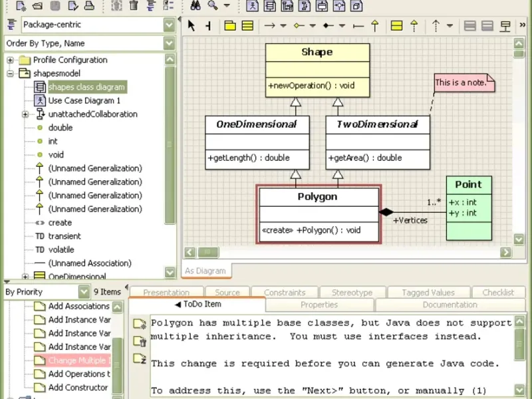
Task: Create a new Collaboration diagram from the toolbar
Action: point(305,5)
